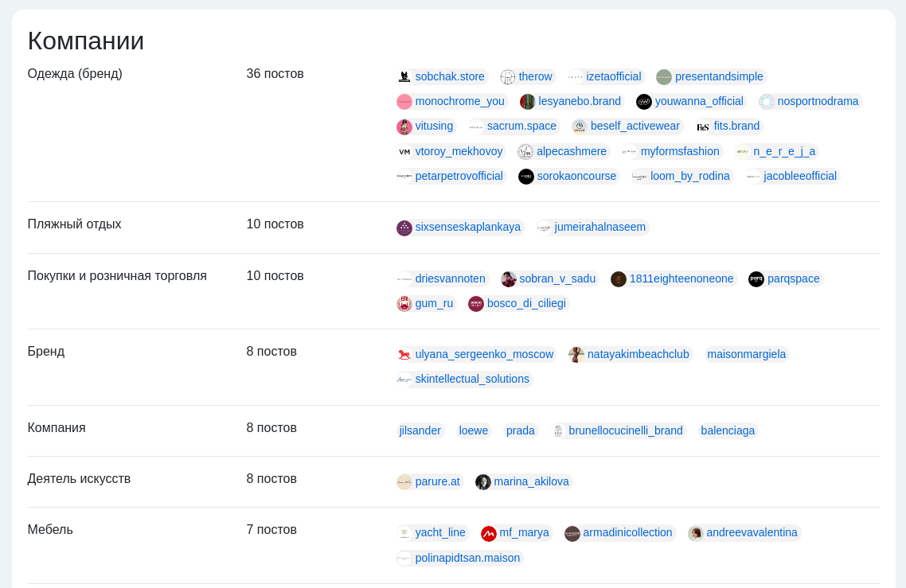Click the parqspace black avatar icon

(756, 279)
